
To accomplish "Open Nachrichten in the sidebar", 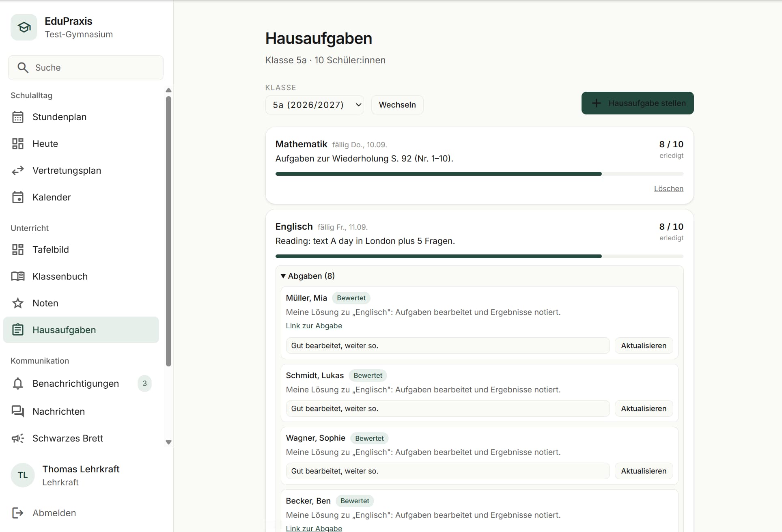I will pyautogui.click(x=81, y=411).
